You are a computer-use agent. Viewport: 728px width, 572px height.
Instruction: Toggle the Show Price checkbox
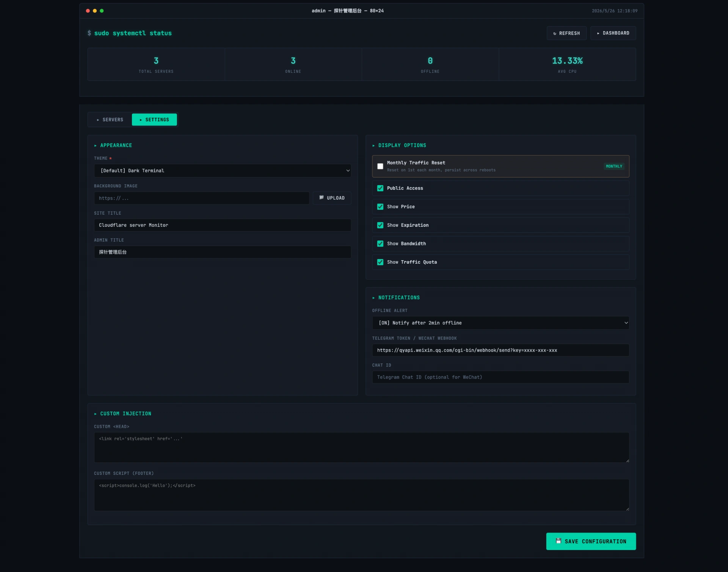tap(380, 207)
